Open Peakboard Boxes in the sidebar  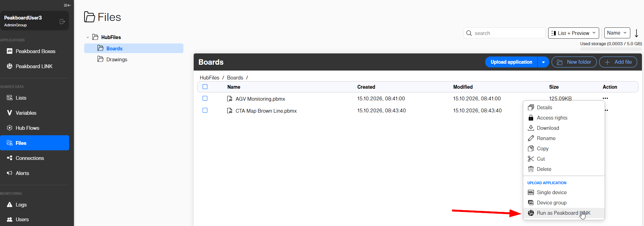coord(35,51)
